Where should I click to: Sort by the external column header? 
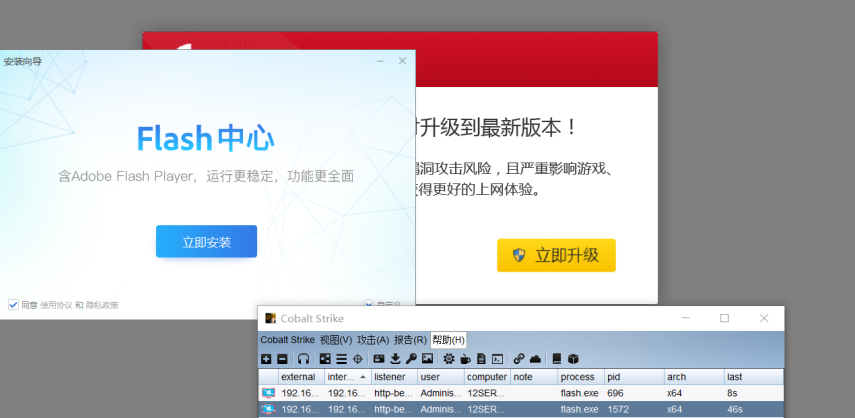click(302, 377)
